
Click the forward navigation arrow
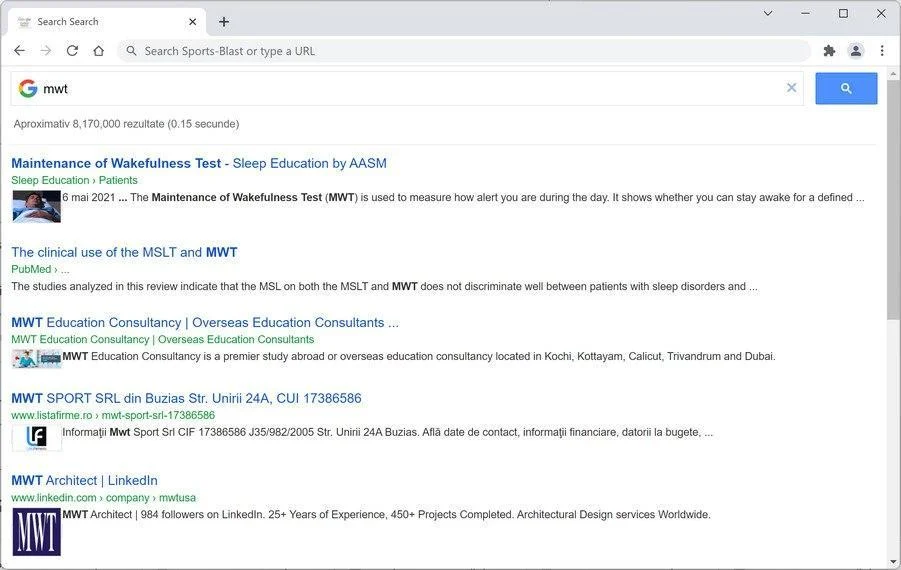click(45, 51)
